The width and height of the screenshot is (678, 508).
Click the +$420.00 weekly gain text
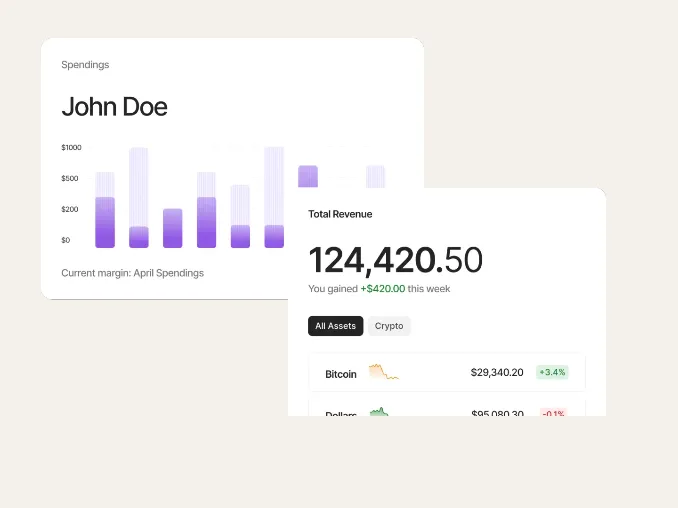pos(383,289)
